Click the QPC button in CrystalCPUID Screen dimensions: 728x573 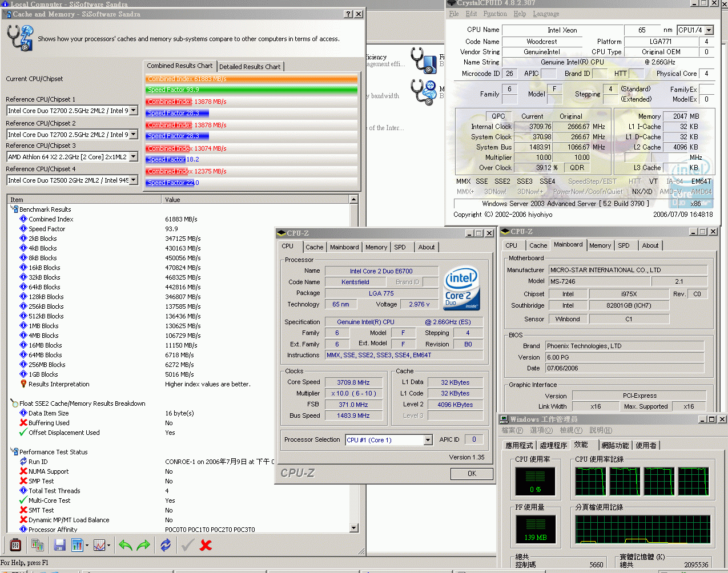(x=498, y=116)
